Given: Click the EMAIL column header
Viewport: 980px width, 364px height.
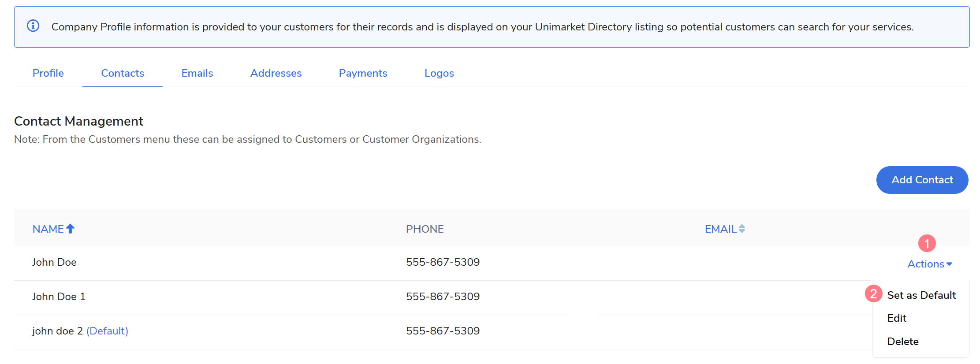Looking at the screenshot, I should tap(720, 229).
